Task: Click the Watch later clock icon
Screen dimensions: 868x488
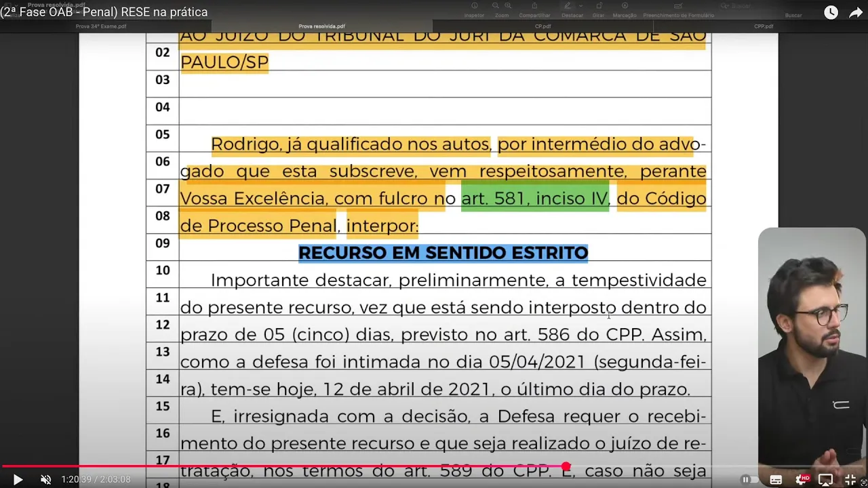Action: click(x=831, y=12)
